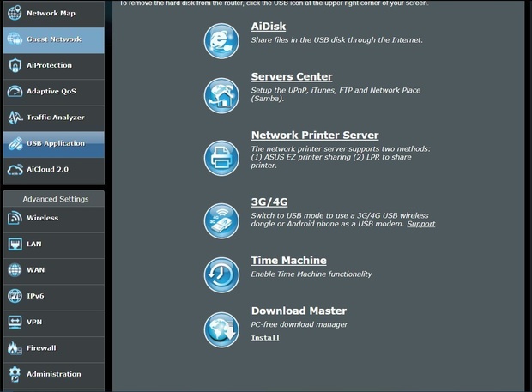Click the LAN ethernet port icon
Screen dimensions: 532x392
(15, 244)
